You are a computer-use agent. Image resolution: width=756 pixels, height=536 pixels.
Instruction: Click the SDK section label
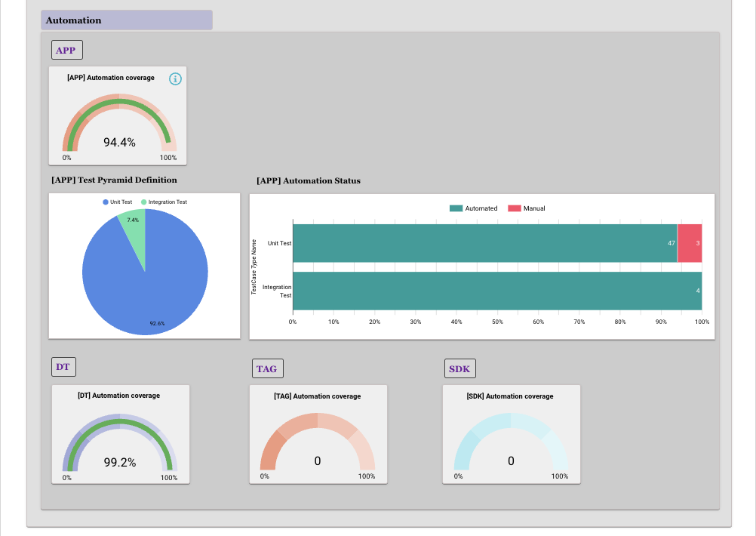coord(459,368)
